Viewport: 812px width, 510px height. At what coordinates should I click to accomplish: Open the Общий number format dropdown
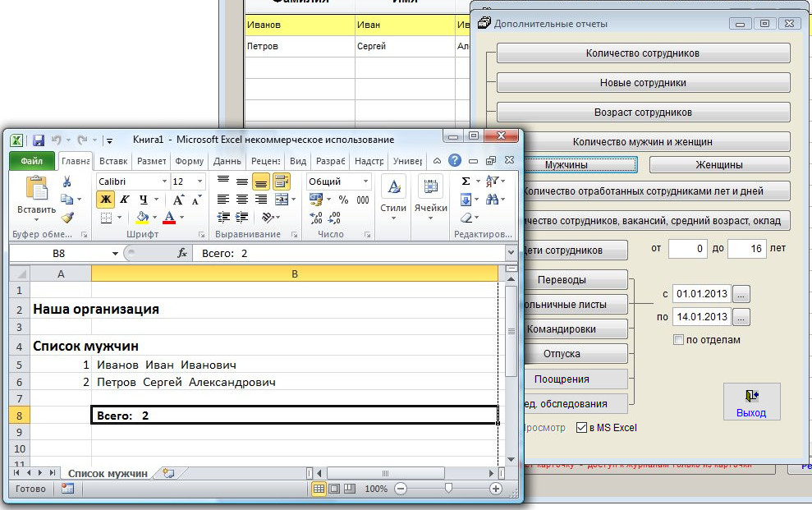pos(365,181)
